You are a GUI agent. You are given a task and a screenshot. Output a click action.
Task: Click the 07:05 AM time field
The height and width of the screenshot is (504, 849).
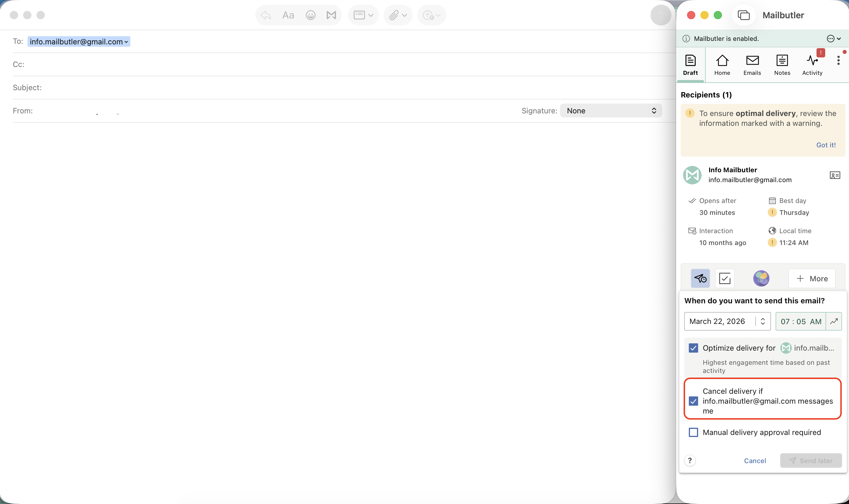[801, 321]
